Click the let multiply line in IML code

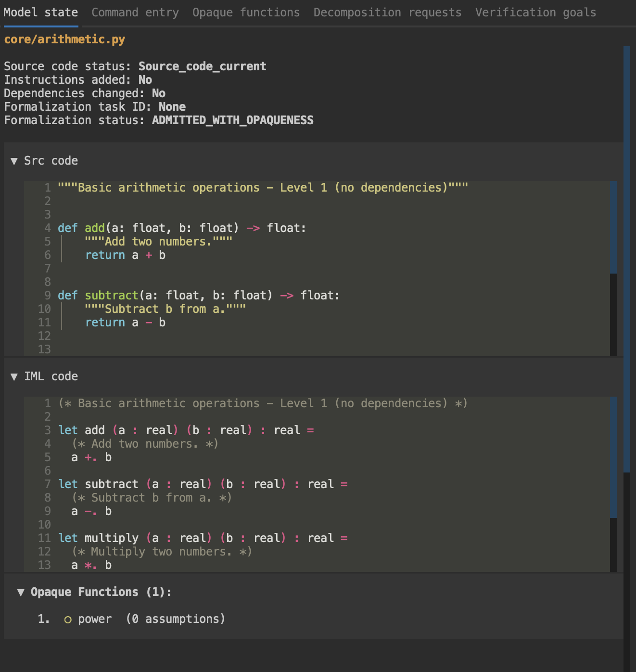coord(203,538)
